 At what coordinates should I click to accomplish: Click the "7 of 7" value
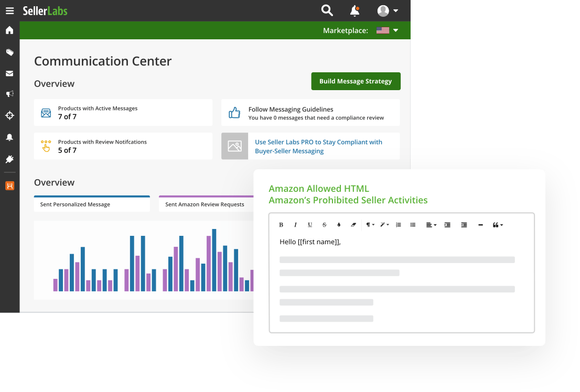pos(67,117)
